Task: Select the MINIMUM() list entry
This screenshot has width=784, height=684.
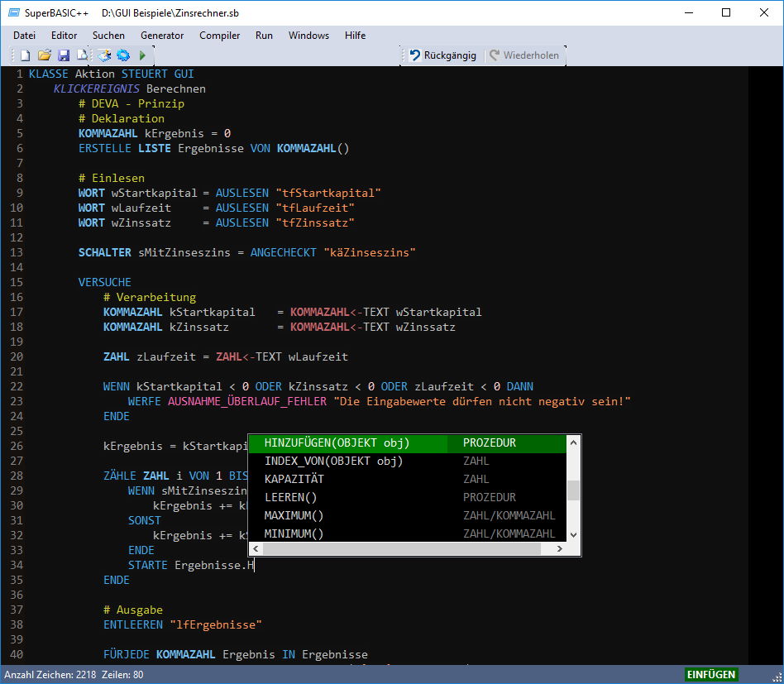Action: [296, 533]
